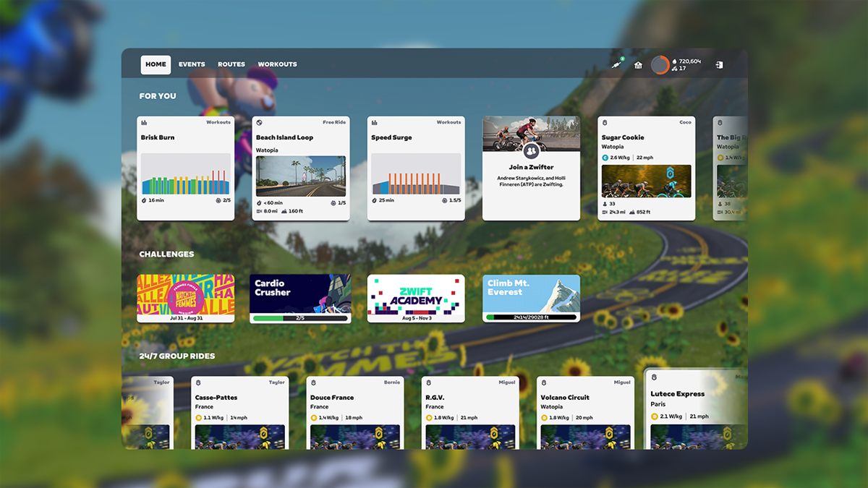Click the "Free Ride" label
Viewport: 868px width, 488px height.
click(334, 123)
